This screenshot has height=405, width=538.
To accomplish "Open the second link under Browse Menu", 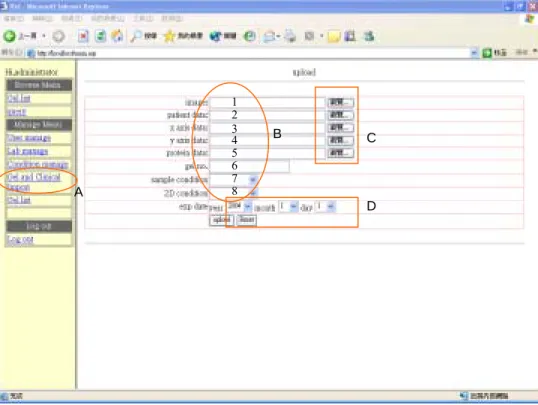I will click(x=17, y=112).
